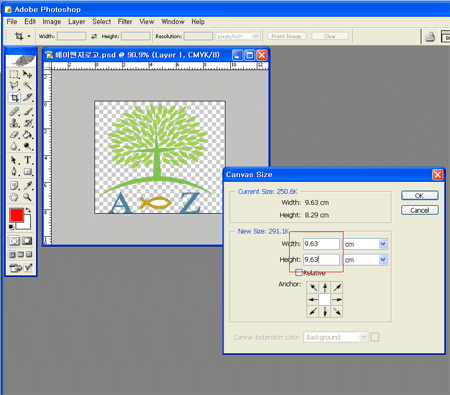This screenshot has height=395, width=450.
Task: Select the Paint Bucket tool
Action: 28,135
